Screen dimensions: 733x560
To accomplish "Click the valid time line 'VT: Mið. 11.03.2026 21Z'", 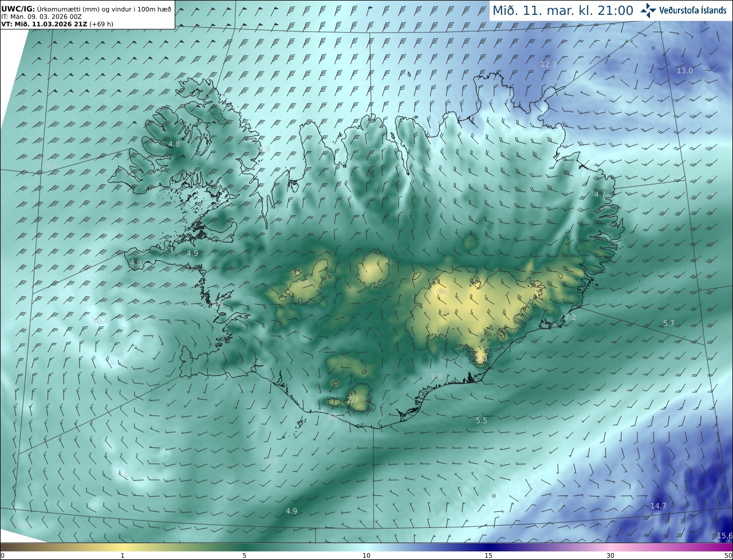I will pyautogui.click(x=44, y=24).
